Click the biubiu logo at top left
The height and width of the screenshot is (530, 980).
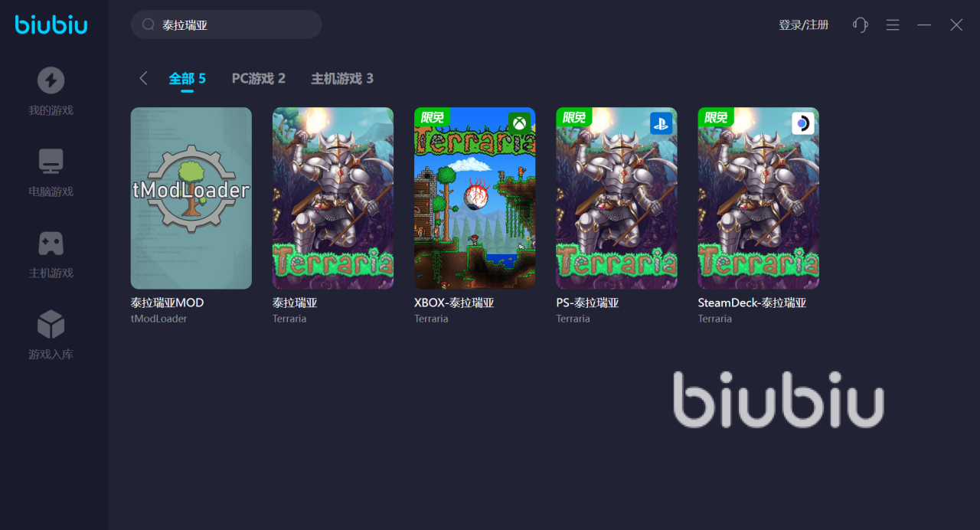click(51, 25)
